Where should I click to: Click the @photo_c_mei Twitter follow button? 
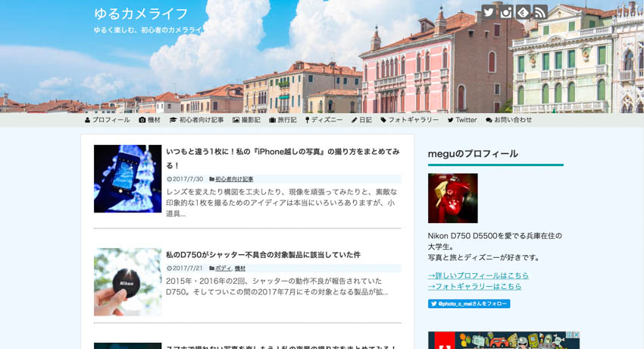coord(469,303)
